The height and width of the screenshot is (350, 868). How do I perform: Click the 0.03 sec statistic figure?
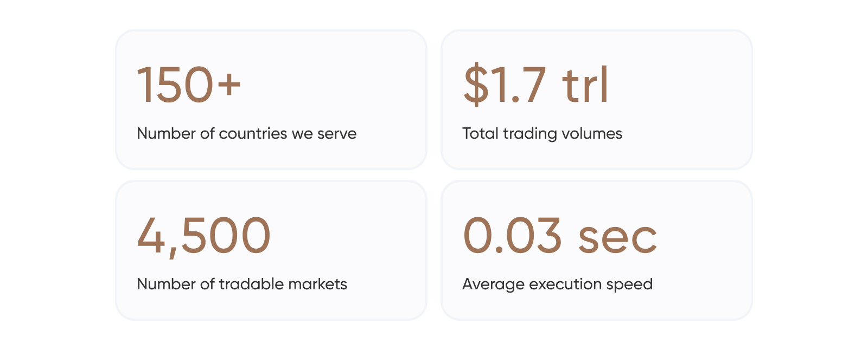(559, 235)
